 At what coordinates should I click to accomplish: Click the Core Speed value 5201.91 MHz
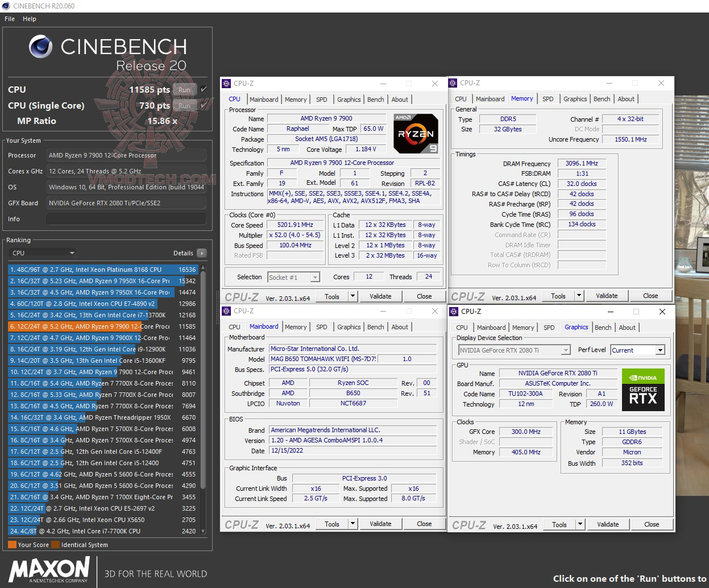[x=295, y=225]
